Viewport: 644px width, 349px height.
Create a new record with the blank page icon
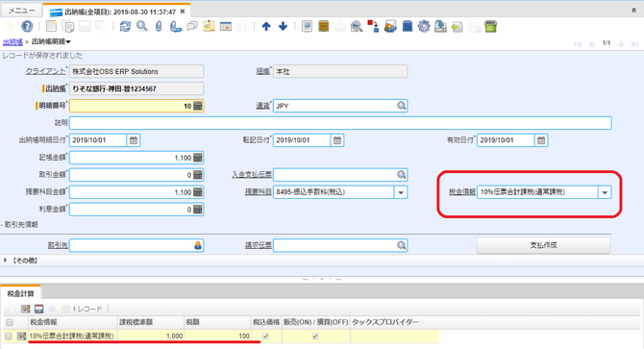(51, 27)
